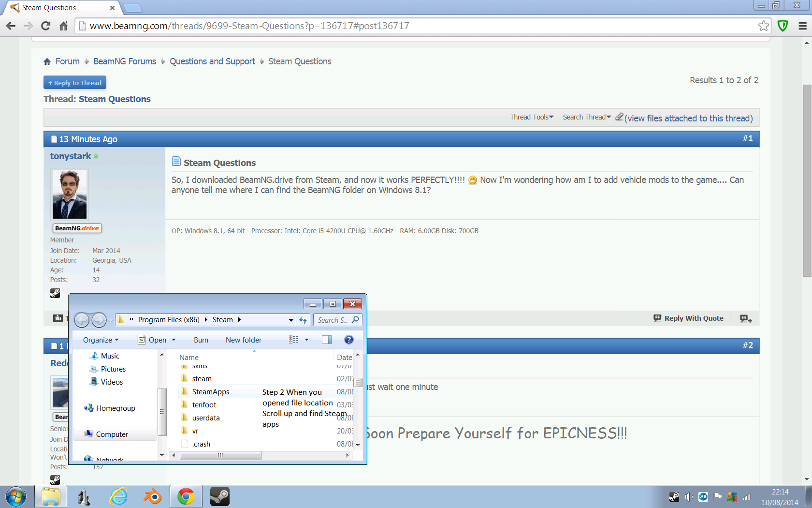Click Explorer horizontal scrollbar thumb
The height and width of the screenshot is (508, 812).
tap(220, 455)
